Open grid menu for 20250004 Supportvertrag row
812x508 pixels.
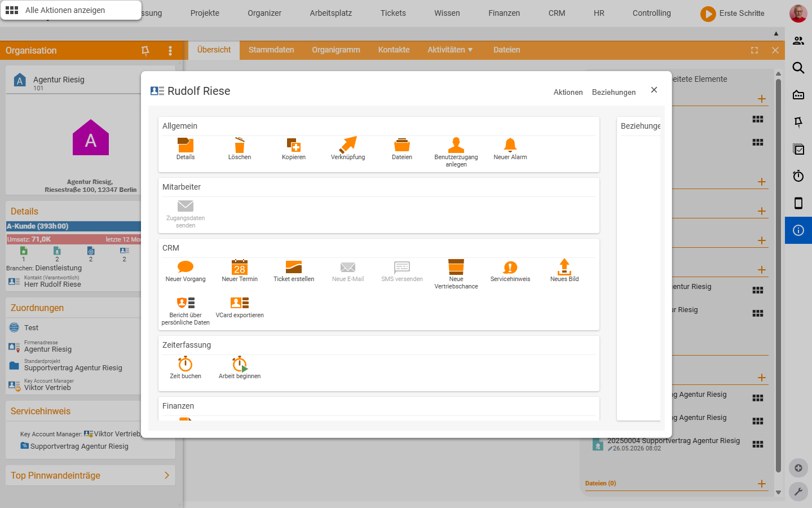tap(758, 444)
